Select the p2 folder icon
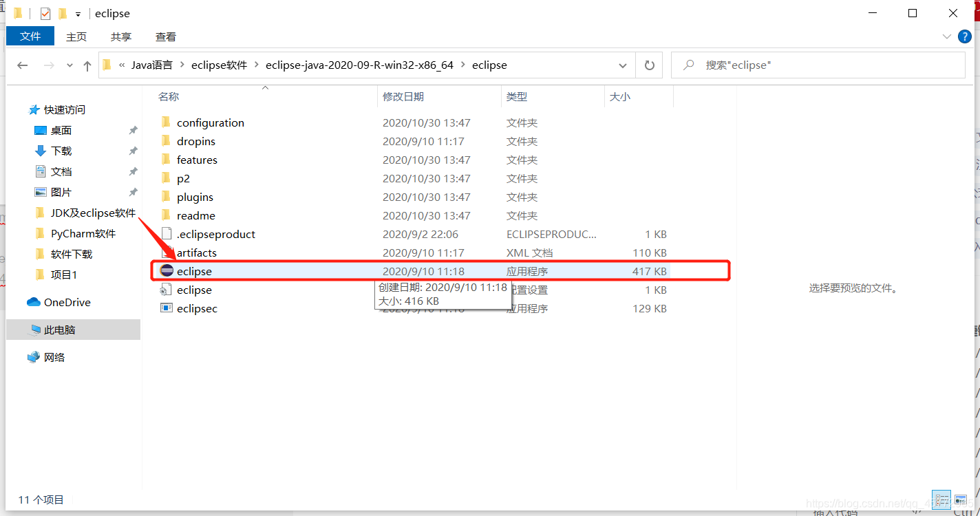 pos(165,178)
